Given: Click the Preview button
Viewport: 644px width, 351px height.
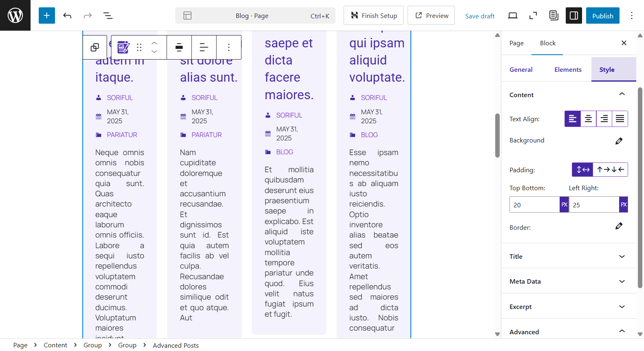Looking at the screenshot, I should 431,16.
